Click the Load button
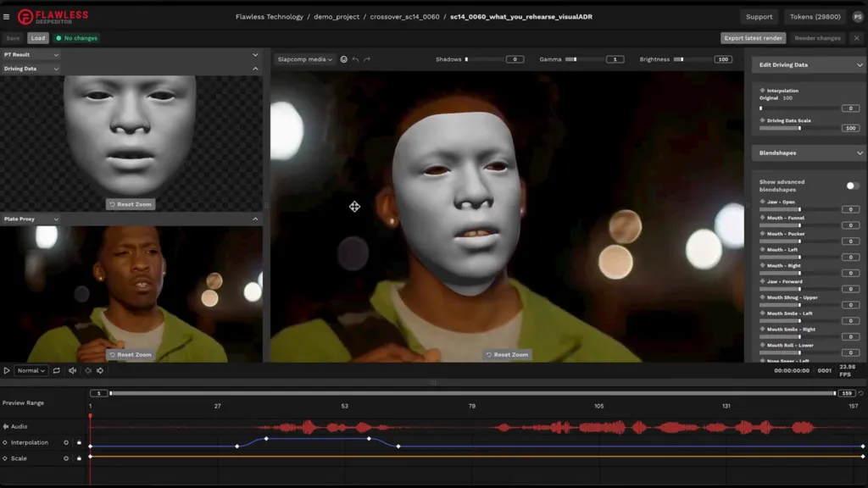868x488 pixels. click(x=38, y=38)
